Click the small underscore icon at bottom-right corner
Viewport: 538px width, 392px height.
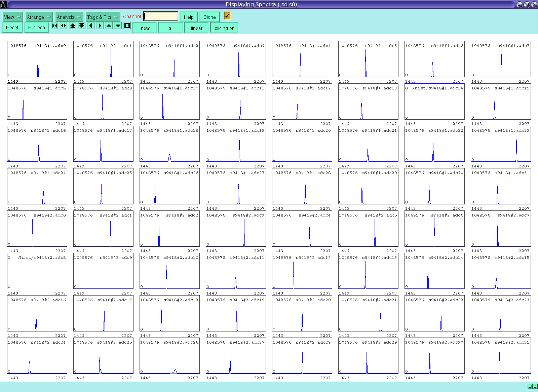pyautogui.click(x=530, y=387)
